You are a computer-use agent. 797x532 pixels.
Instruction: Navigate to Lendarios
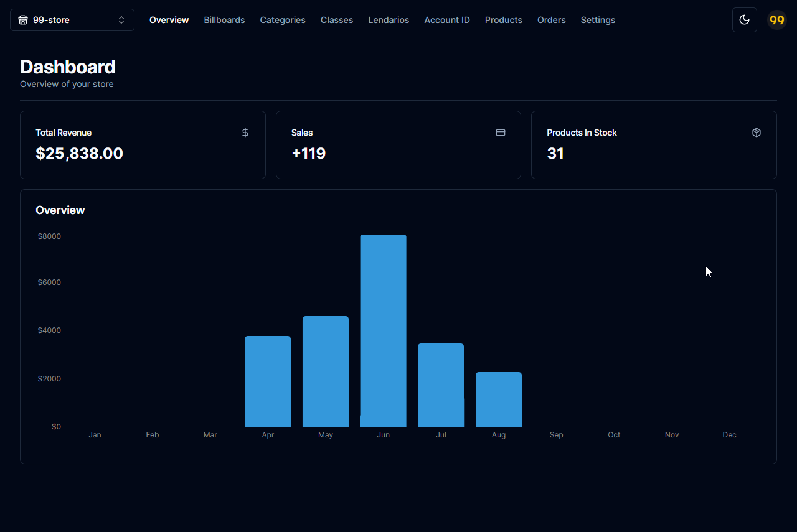[389, 20]
